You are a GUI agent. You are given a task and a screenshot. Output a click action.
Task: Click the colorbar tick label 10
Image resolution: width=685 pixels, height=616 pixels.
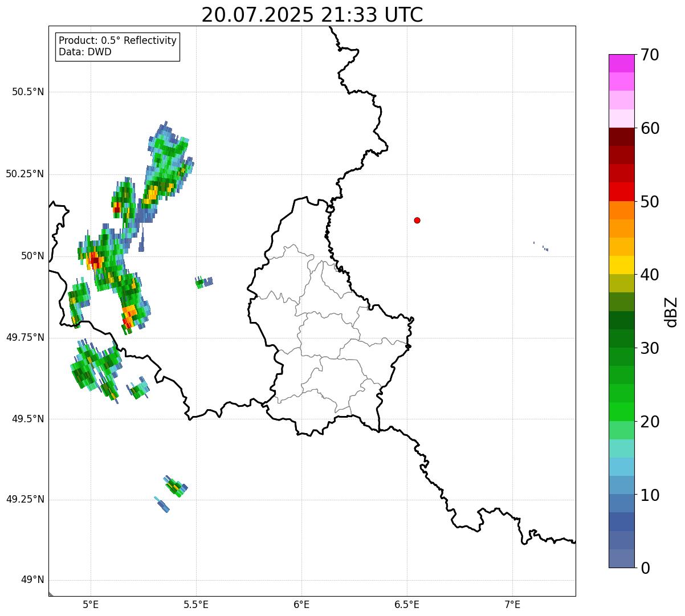pyautogui.click(x=650, y=495)
